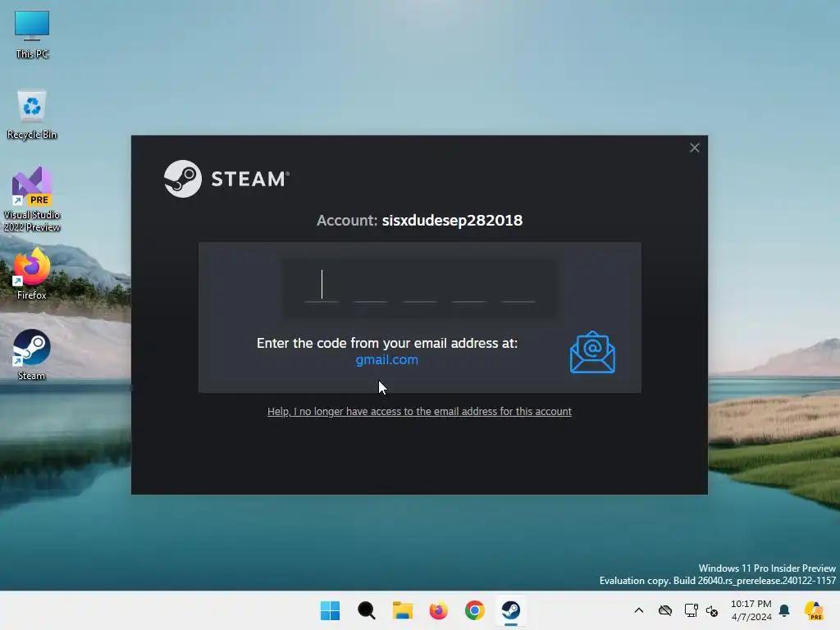Click the gmail.com email address text
840x630 pixels.
(x=387, y=360)
